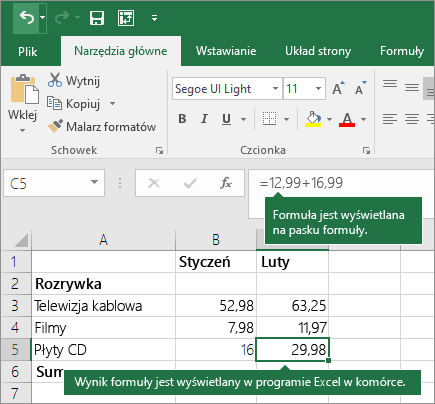
Task: Open the Plik tab
Action: [28, 52]
